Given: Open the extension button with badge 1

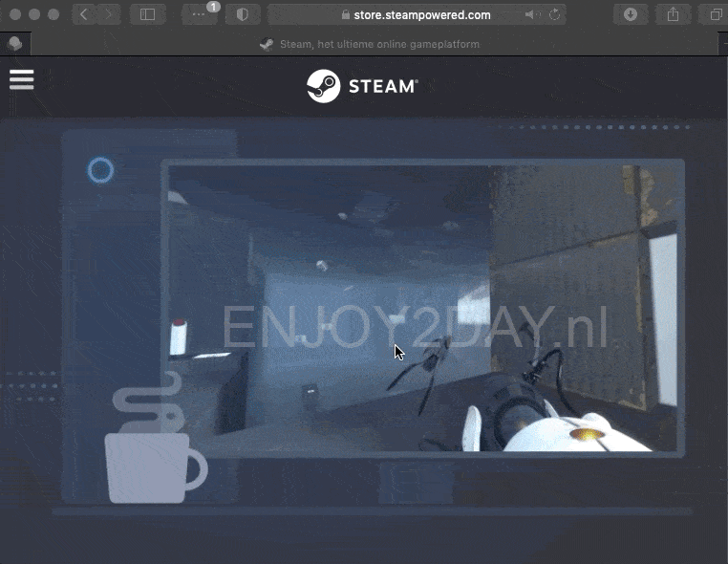Looking at the screenshot, I should pos(199,14).
